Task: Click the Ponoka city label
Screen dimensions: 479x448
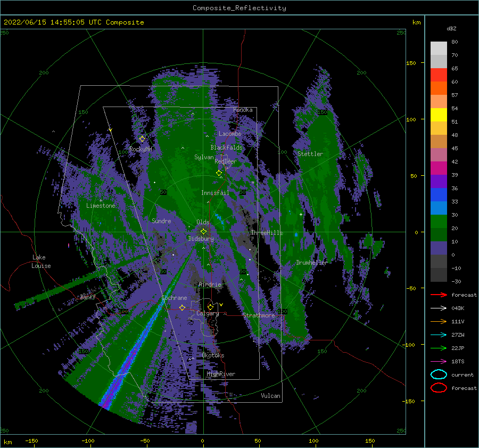Action: [243, 110]
